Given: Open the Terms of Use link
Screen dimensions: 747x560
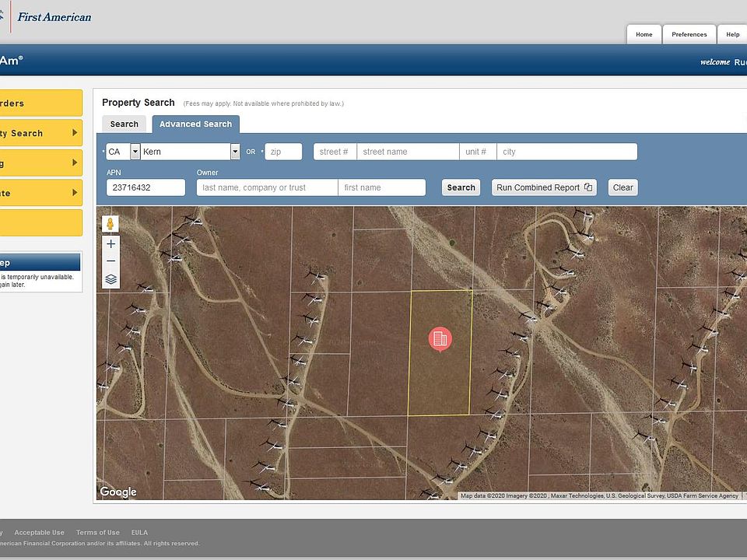Looking at the screenshot, I should (x=97, y=533).
